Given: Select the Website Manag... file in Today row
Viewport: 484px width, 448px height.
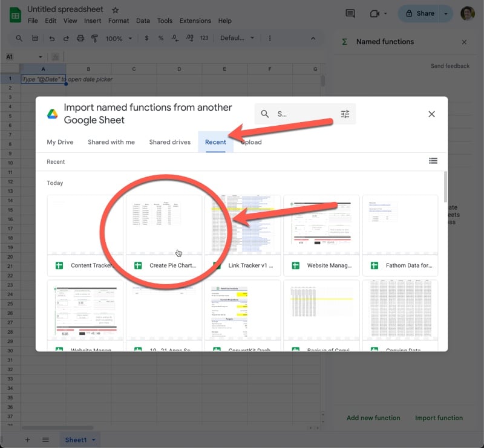Looking at the screenshot, I should click(321, 235).
